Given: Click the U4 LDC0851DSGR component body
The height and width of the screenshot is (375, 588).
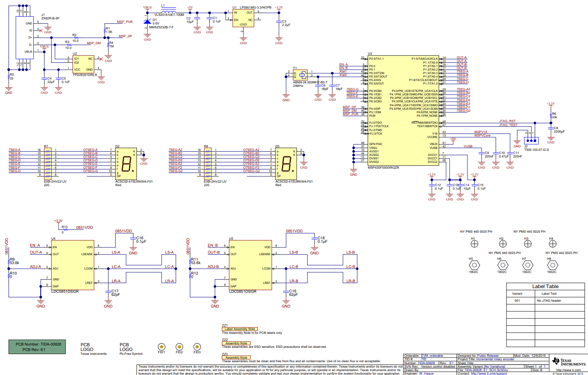Looking at the screenshot, I should pyautogui.click(x=73, y=264).
